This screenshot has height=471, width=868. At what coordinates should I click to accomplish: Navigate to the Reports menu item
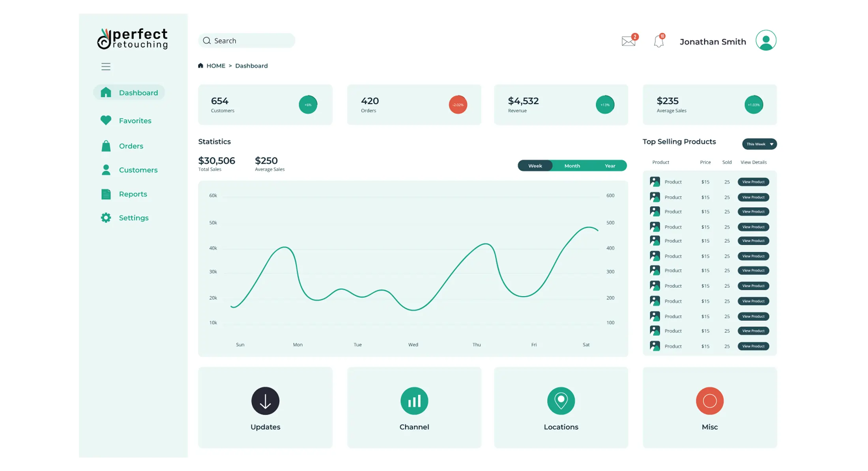point(133,194)
